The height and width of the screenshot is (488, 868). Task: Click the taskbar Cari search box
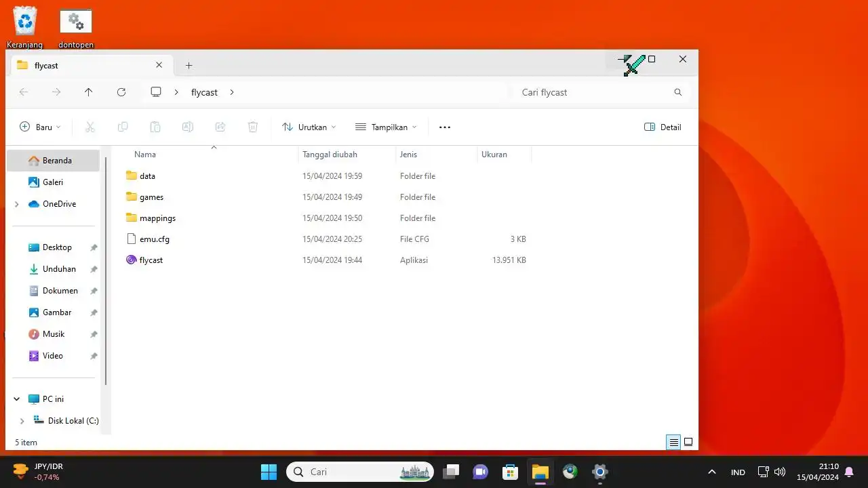coord(360,472)
